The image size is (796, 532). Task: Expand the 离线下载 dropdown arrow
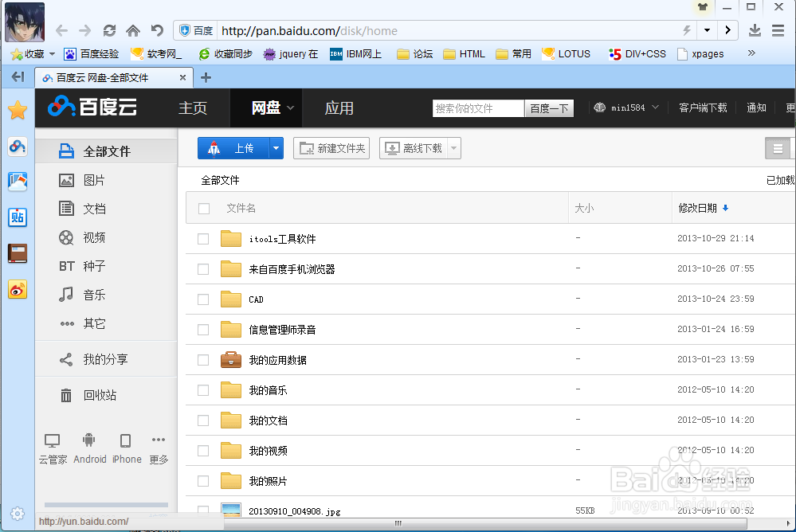click(454, 148)
